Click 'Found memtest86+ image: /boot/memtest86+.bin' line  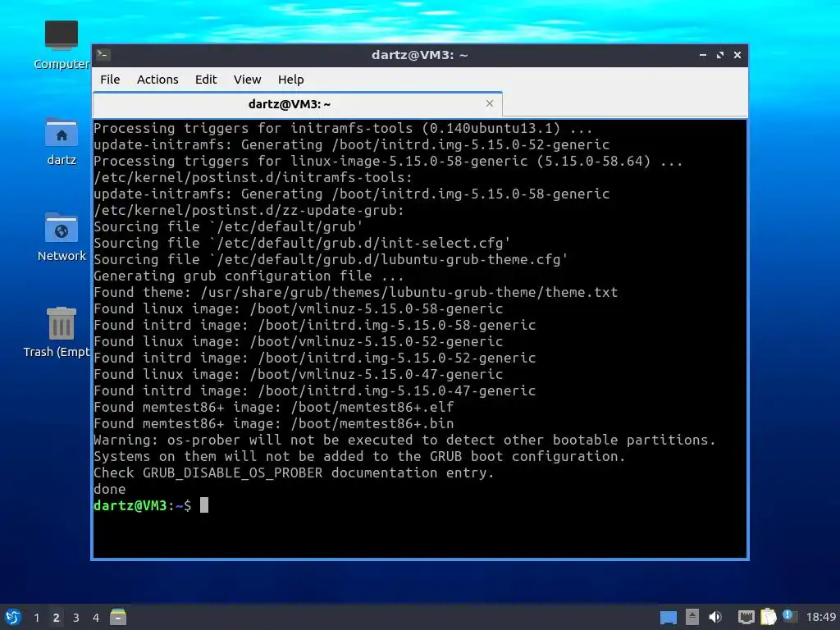(274, 424)
